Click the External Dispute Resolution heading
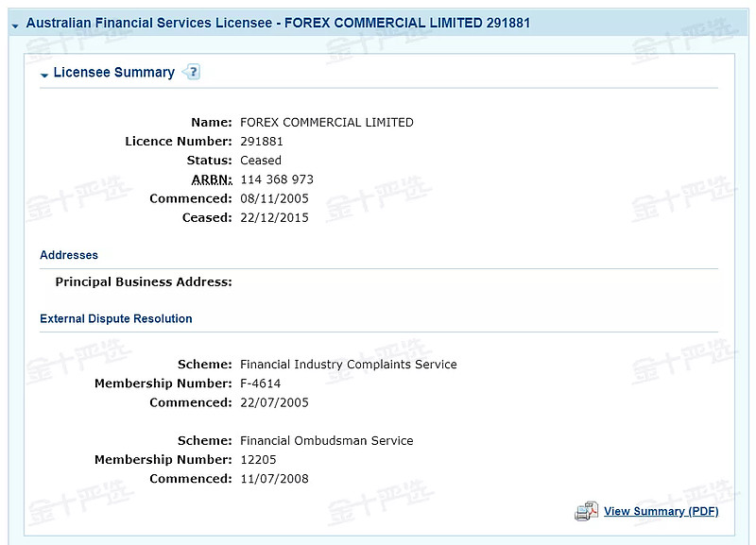The height and width of the screenshot is (545, 756). point(115,319)
